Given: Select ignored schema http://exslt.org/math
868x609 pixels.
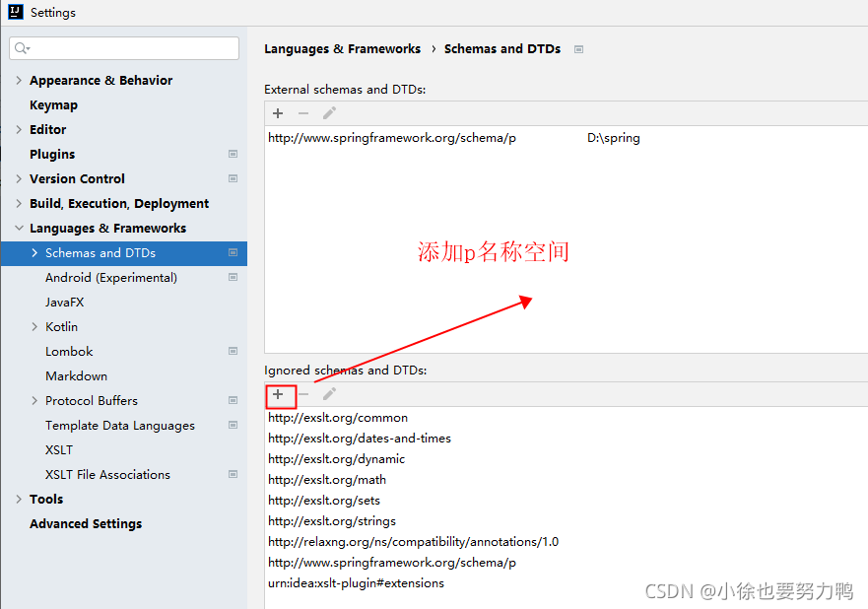Looking at the screenshot, I should (566, 480).
